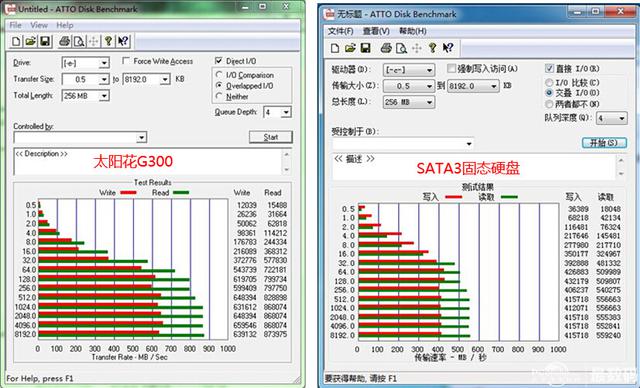Click move arrows icon in Chinese ATTO window
Viewport: 640px width, 388px height.
(x=417, y=48)
